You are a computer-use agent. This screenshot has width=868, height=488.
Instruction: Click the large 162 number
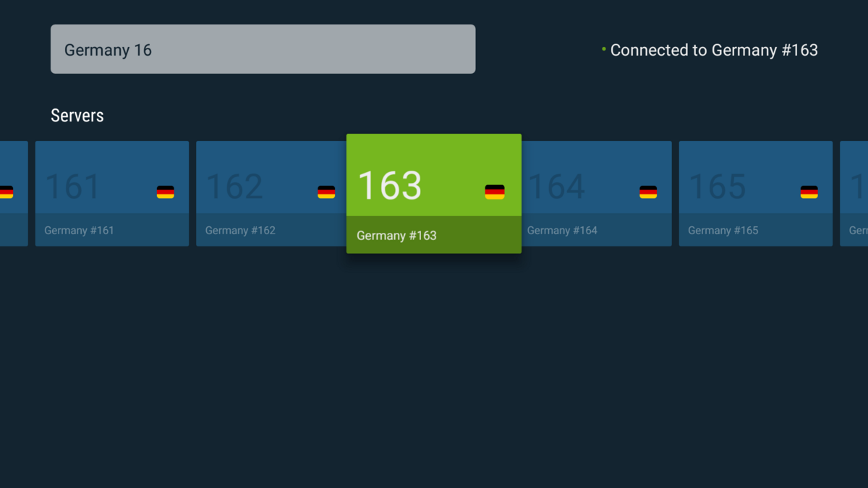pos(234,187)
